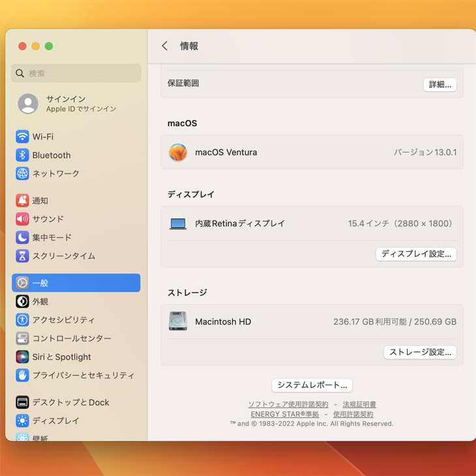This screenshot has width=476, height=476.
Task: Select ネットワーク in the sidebar
Action: pyautogui.click(x=76, y=173)
